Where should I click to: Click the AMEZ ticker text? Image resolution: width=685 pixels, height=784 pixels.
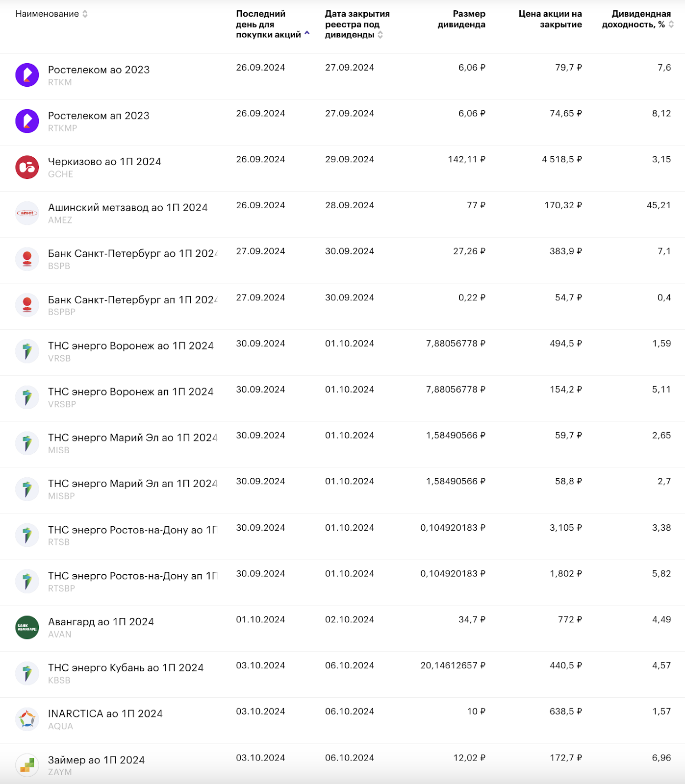pyautogui.click(x=60, y=220)
